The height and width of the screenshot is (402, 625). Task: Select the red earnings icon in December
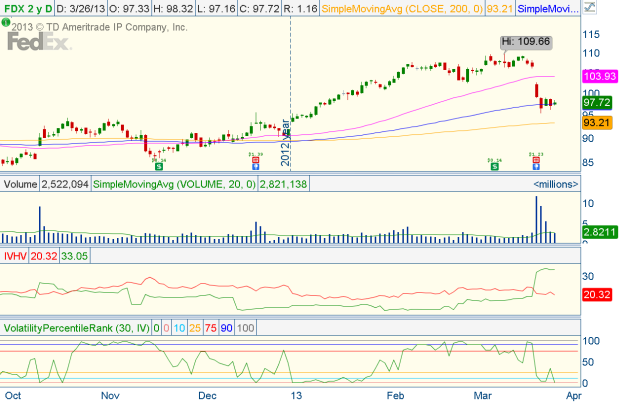point(255,160)
